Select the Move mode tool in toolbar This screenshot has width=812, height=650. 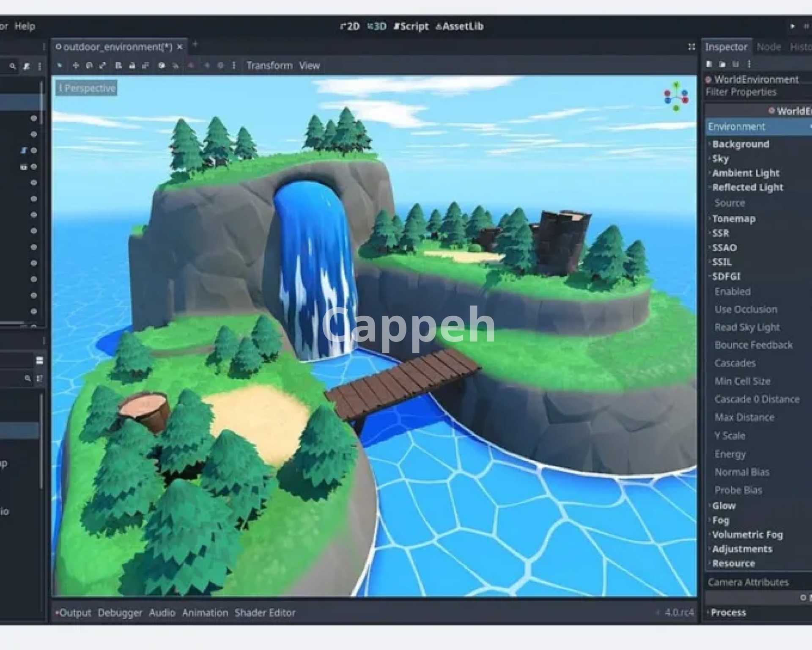(76, 66)
